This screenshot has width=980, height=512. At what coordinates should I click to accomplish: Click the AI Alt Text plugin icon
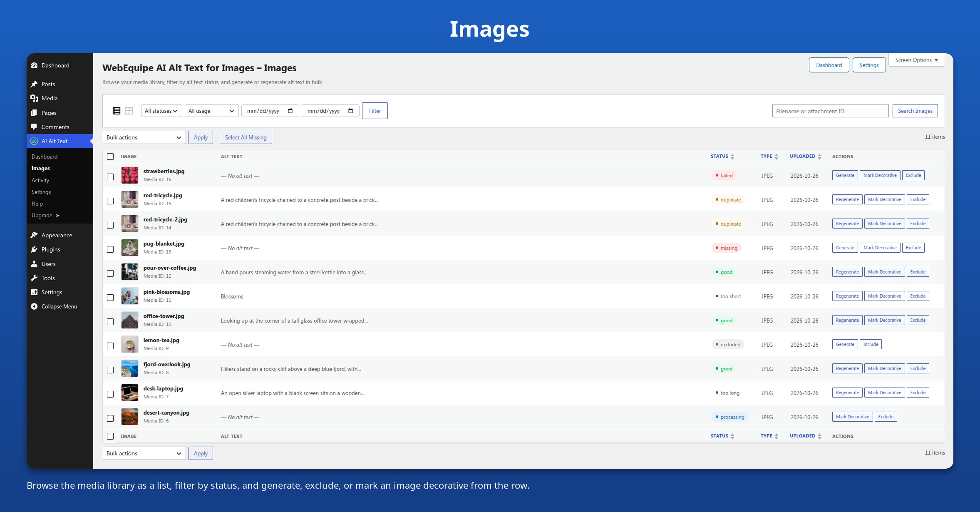pos(34,141)
